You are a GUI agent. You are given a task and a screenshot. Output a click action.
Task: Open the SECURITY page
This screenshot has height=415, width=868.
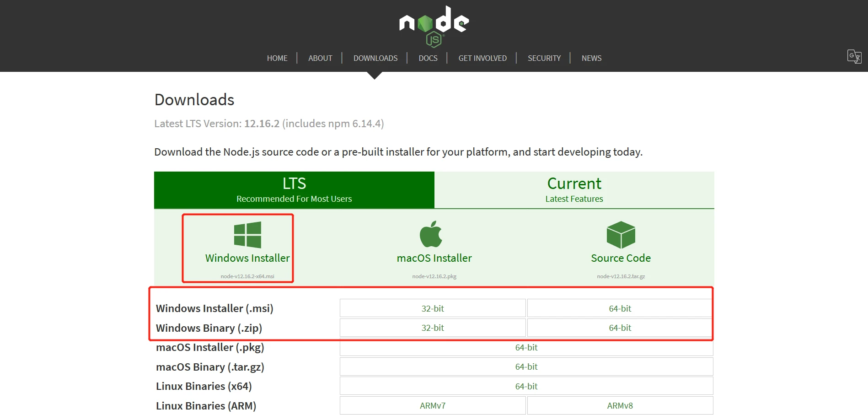click(x=544, y=58)
